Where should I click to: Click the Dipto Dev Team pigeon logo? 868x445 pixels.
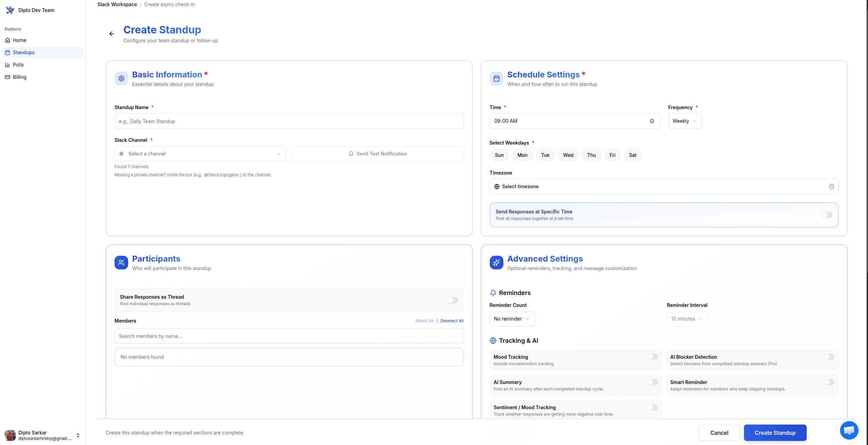(10, 10)
